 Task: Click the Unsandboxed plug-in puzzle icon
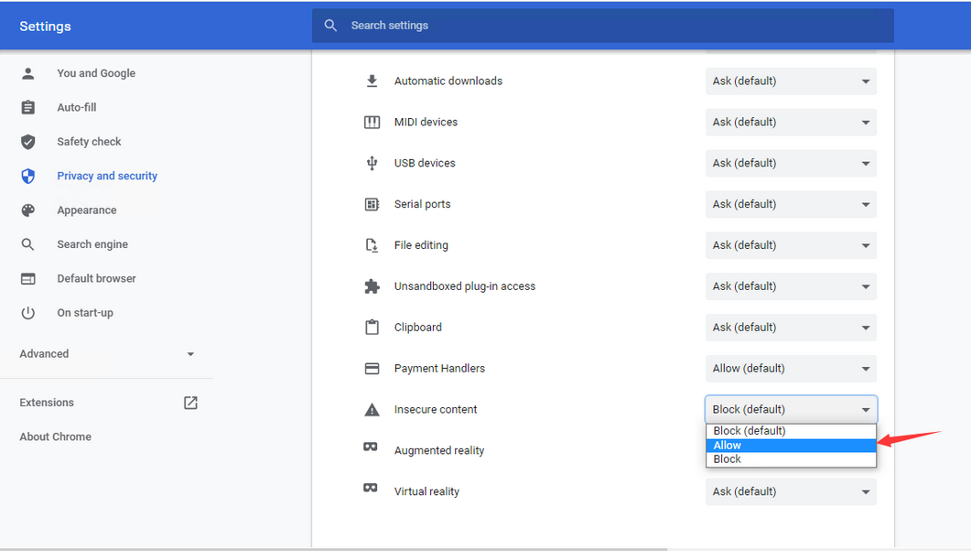tap(372, 286)
